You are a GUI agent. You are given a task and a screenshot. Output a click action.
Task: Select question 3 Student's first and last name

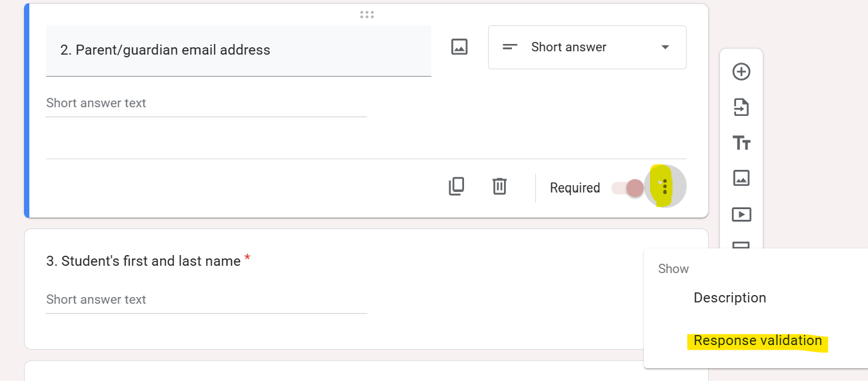click(143, 261)
